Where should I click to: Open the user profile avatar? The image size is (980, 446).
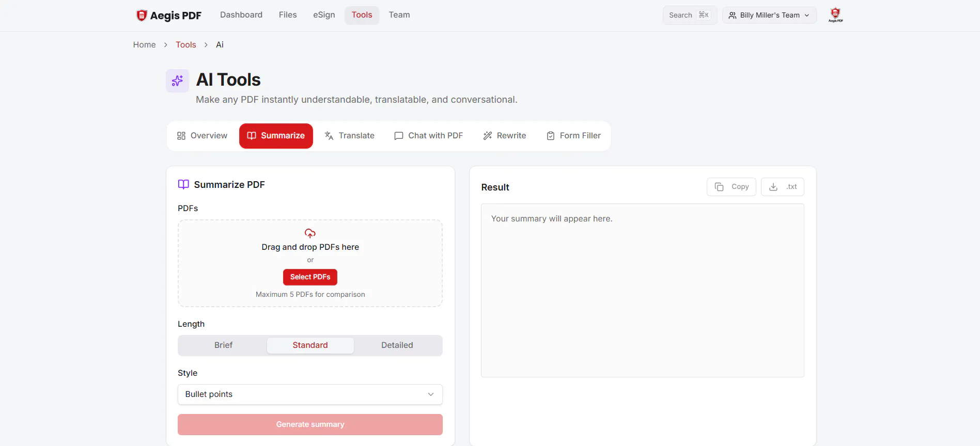point(835,15)
